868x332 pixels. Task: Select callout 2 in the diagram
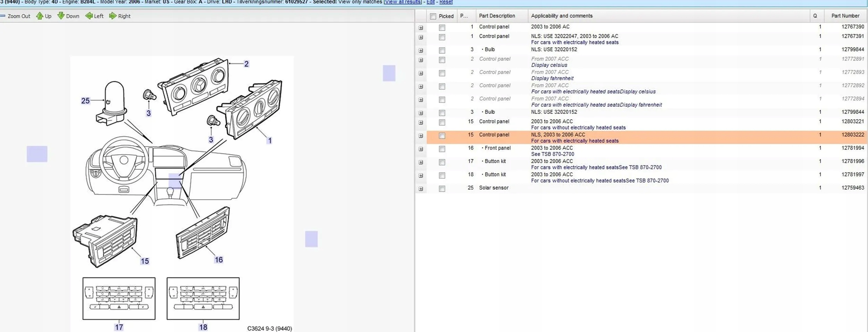(x=247, y=64)
